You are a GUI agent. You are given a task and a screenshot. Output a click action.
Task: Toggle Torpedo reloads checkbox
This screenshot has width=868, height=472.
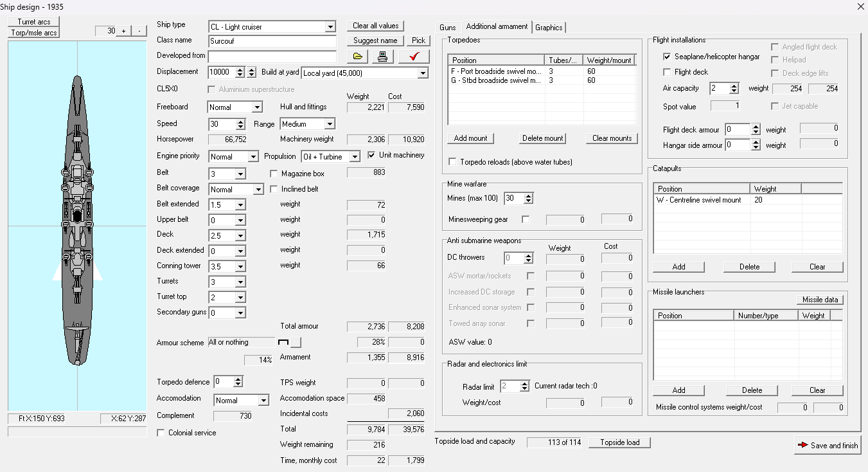[x=453, y=162]
